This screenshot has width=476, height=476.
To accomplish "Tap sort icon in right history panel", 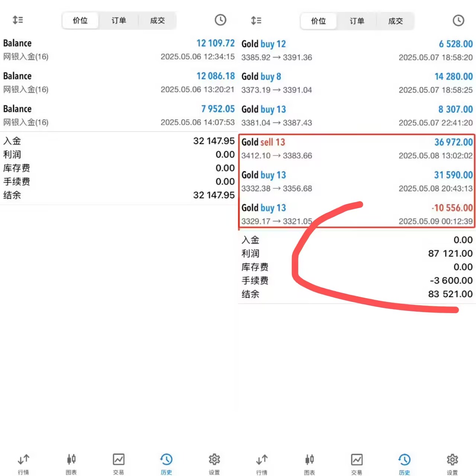I will (x=256, y=20).
